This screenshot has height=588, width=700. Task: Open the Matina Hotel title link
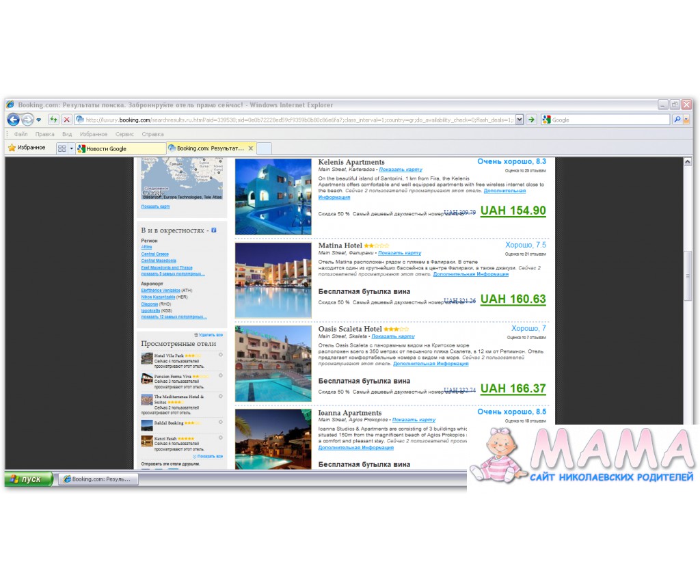click(x=340, y=245)
